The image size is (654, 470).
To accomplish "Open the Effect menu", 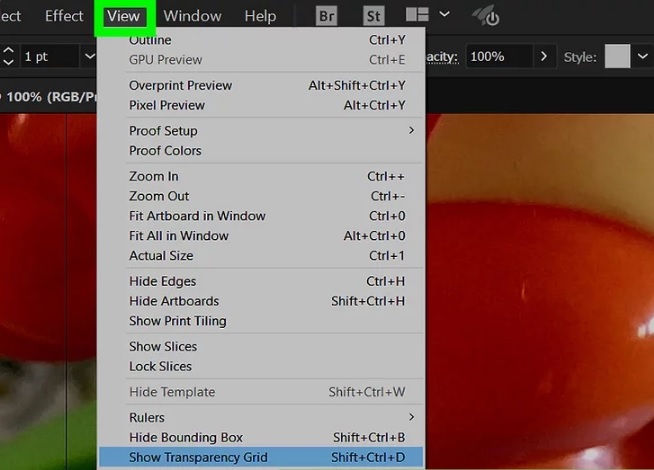I will click(x=64, y=16).
